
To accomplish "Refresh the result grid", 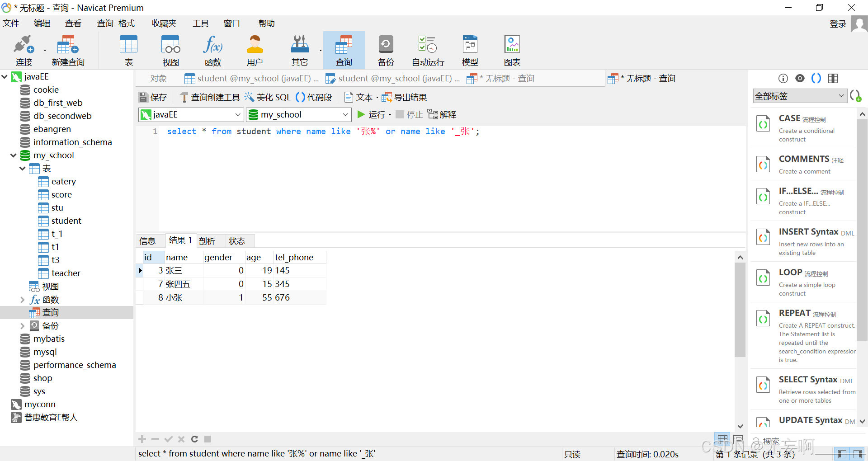I will point(194,439).
